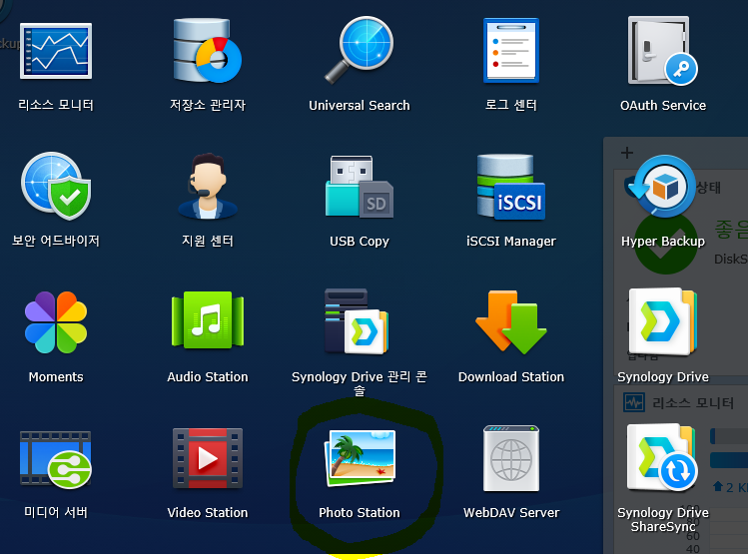Viewport: 748px width, 560px height.
Task: Launch Download Station
Action: (511, 322)
